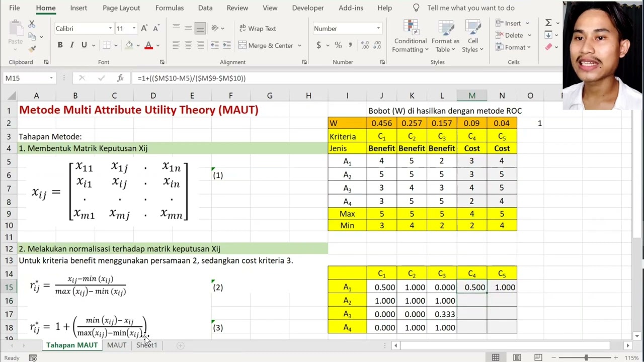Viewport: 644px width, 362px height.
Task: Open Format cells menu
Action: (513, 47)
